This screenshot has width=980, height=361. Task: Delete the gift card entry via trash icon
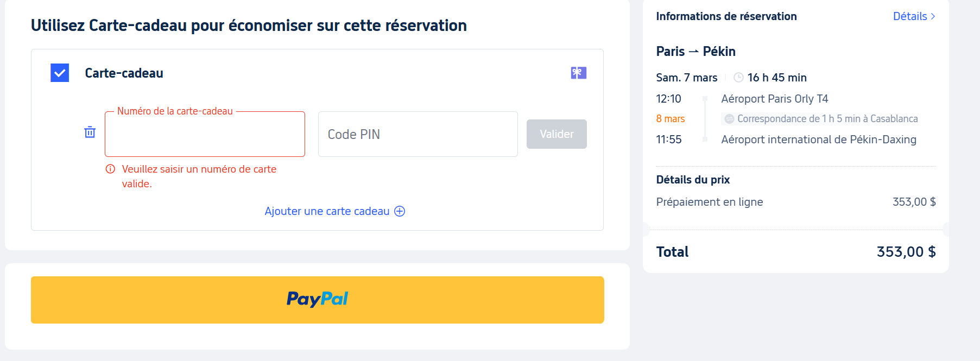90,132
